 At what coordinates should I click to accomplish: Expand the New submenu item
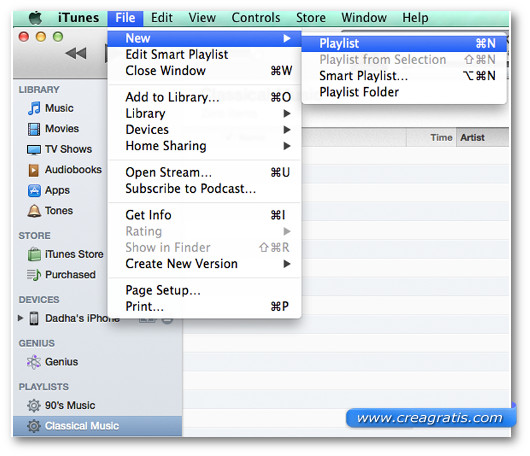tap(205, 39)
